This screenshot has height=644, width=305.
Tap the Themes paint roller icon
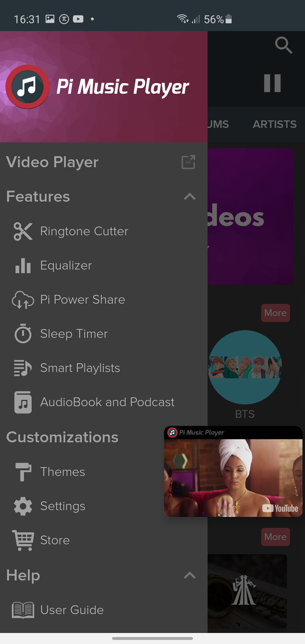click(23, 472)
